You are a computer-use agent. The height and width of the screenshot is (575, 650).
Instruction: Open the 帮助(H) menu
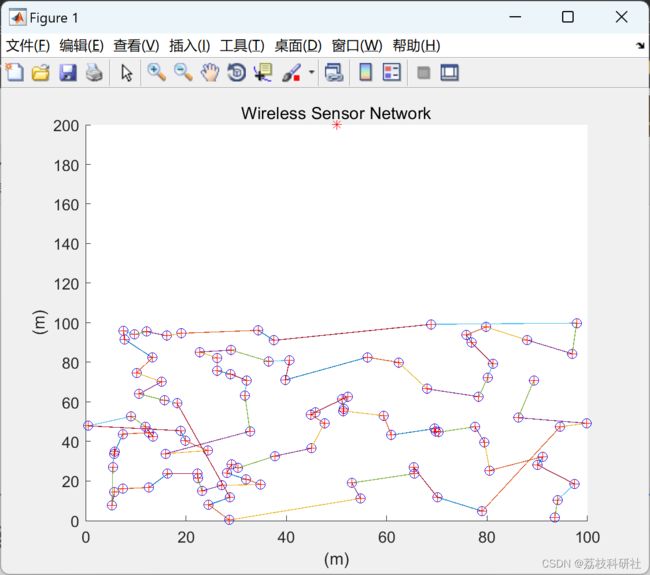click(417, 46)
